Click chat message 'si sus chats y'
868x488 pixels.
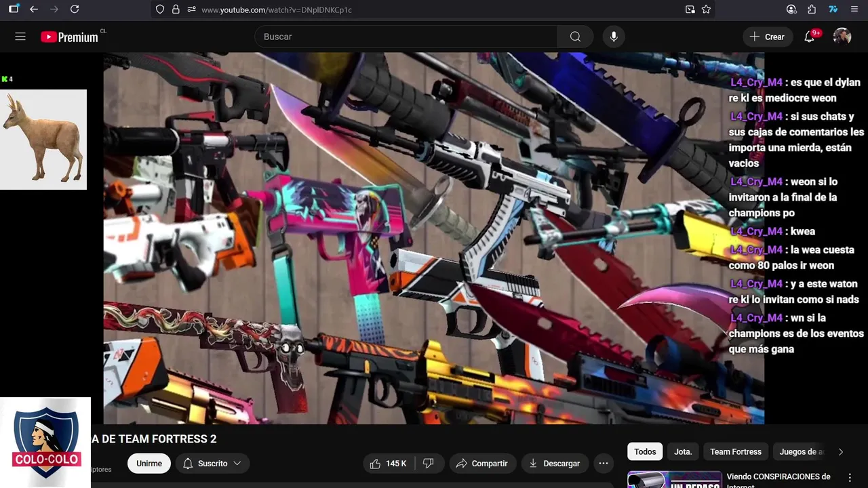click(797, 140)
